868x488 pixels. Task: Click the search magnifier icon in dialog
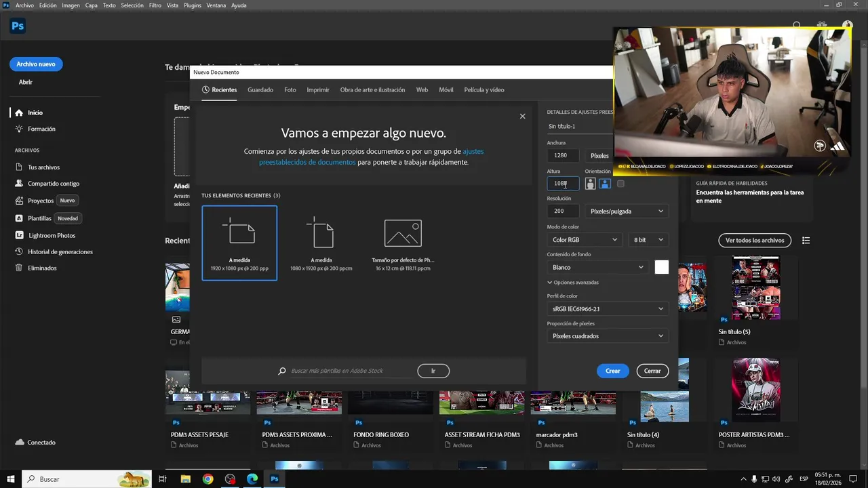[x=282, y=371]
